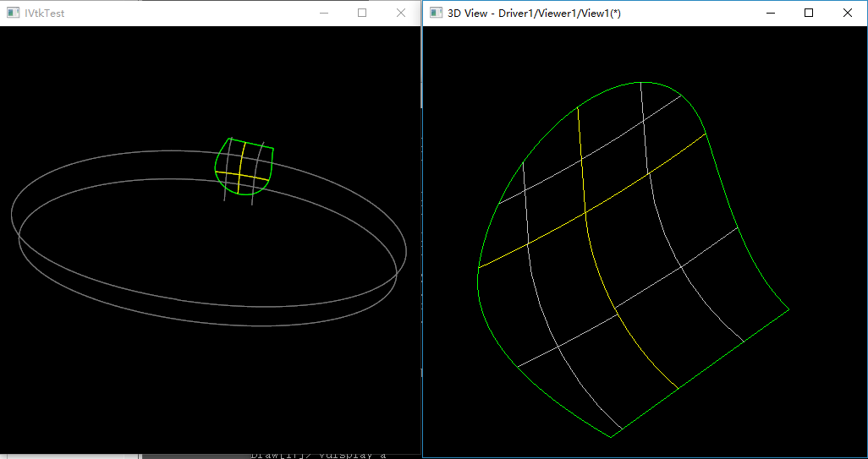Minimize the 3D View window
The height and width of the screenshot is (459, 868).
770,14
